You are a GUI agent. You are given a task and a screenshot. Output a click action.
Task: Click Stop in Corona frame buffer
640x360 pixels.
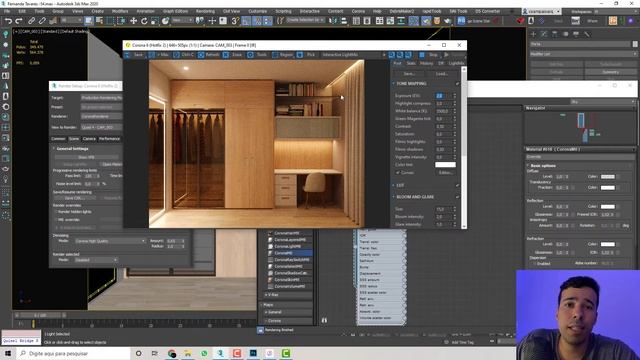point(429,55)
